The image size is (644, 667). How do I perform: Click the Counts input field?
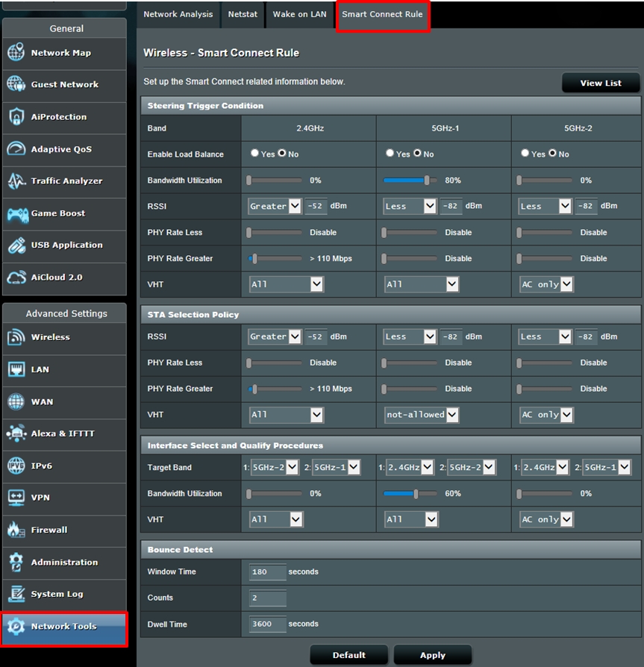[x=268, y=598]
